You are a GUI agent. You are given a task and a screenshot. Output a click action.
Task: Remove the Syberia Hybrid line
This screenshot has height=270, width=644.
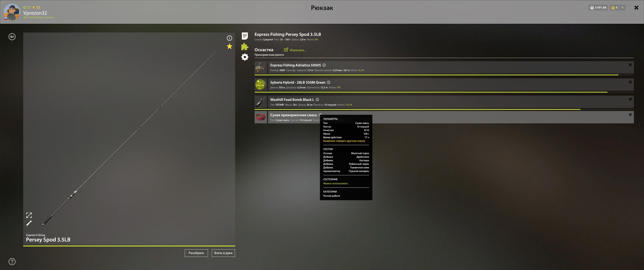click(x=630, y=82)
